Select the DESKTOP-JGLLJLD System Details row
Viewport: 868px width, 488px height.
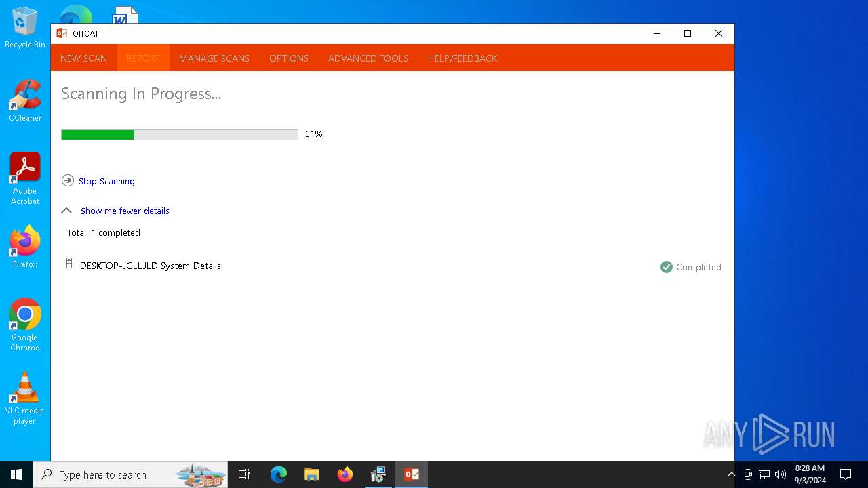pos(392,266)
